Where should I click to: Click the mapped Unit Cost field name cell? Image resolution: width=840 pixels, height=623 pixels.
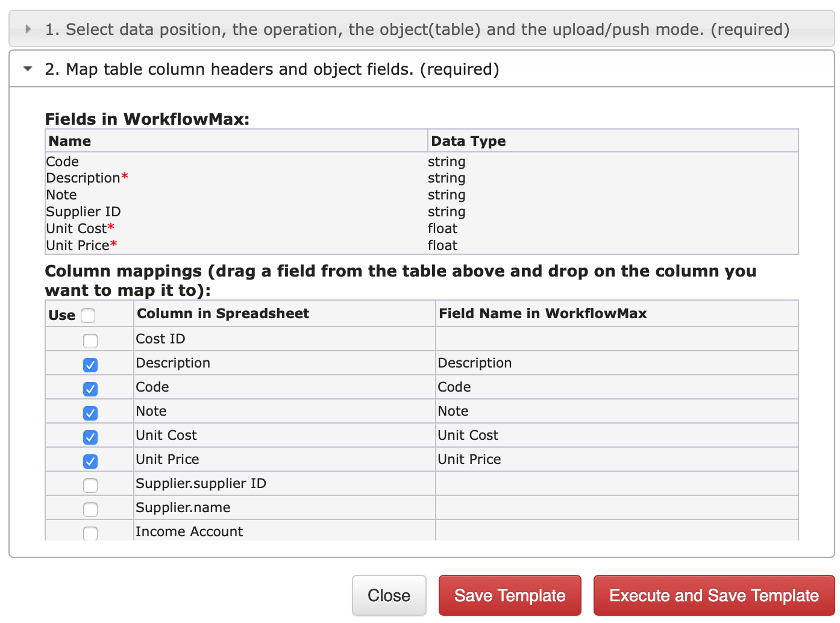coord(617,435)
